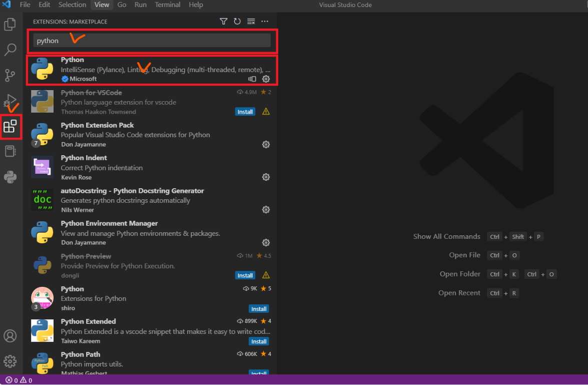This screenshot has height=385, width=588.
Task: Refresh the extensions list
Action: tap(237, 22)
